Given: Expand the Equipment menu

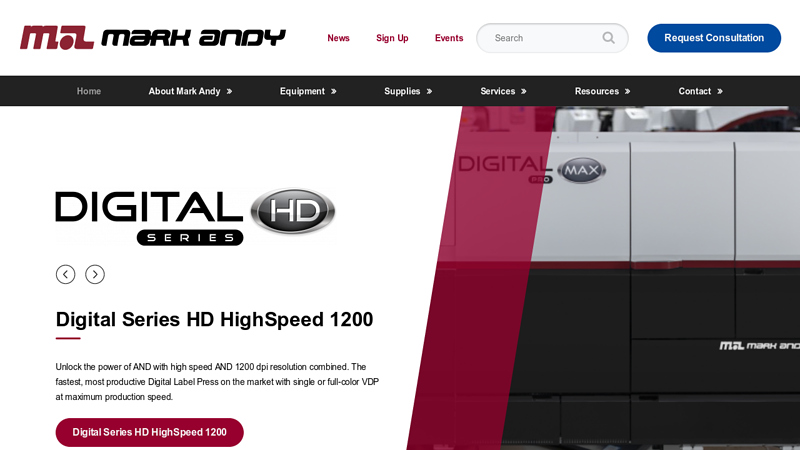Looking at the screenshot, I should (308, 91).
